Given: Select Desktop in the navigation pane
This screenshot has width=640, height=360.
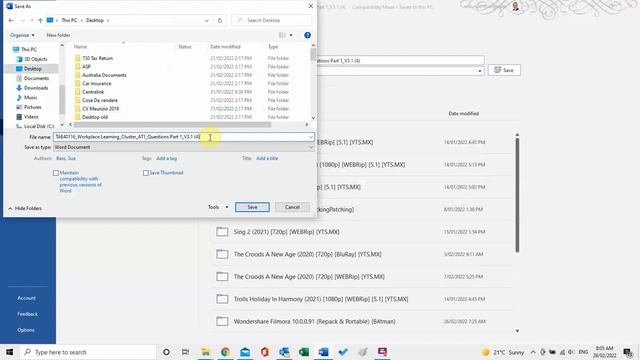Looking at the screenshot, I should click(x=33, y=69).
